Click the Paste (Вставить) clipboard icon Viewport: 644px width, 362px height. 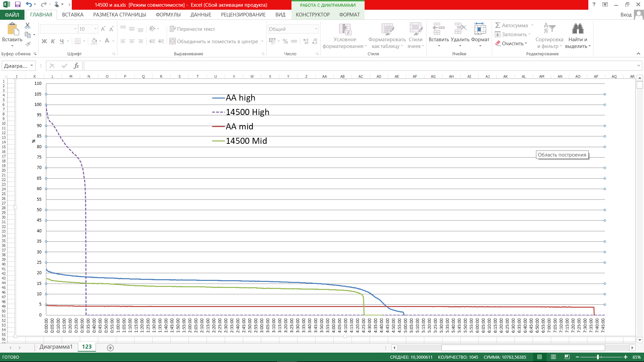tap(13, 29)
